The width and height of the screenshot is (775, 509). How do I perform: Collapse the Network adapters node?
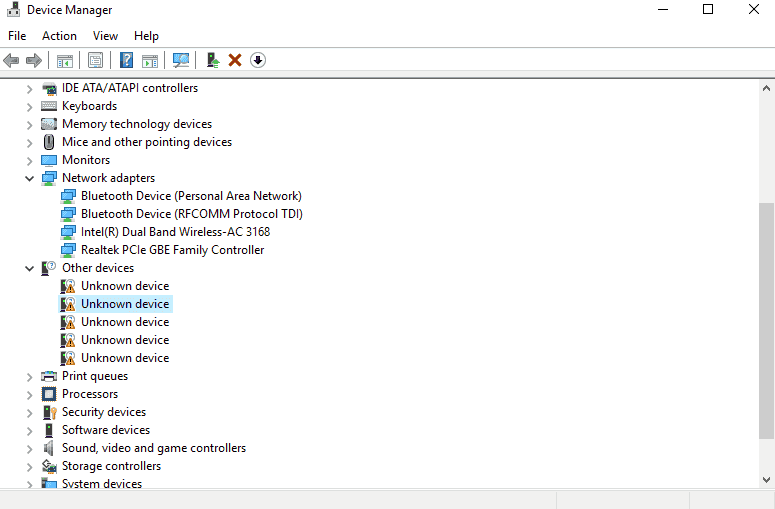click(30, 178)
